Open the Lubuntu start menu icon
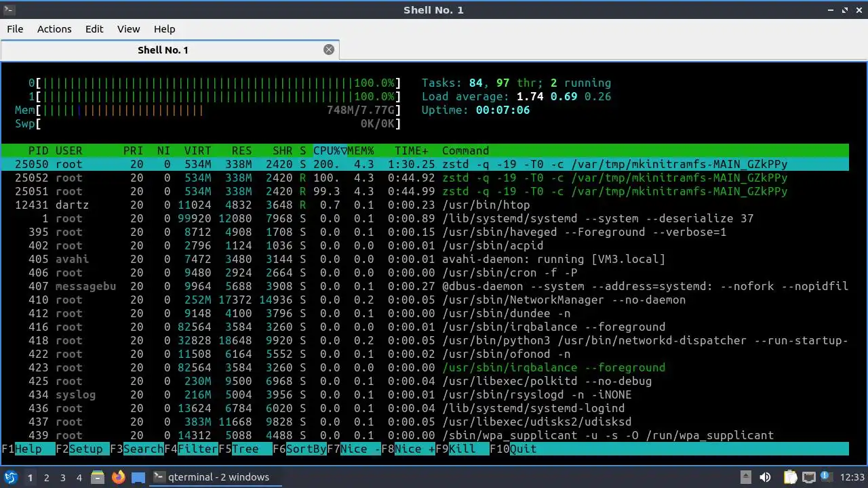 (x=11, y=477)
